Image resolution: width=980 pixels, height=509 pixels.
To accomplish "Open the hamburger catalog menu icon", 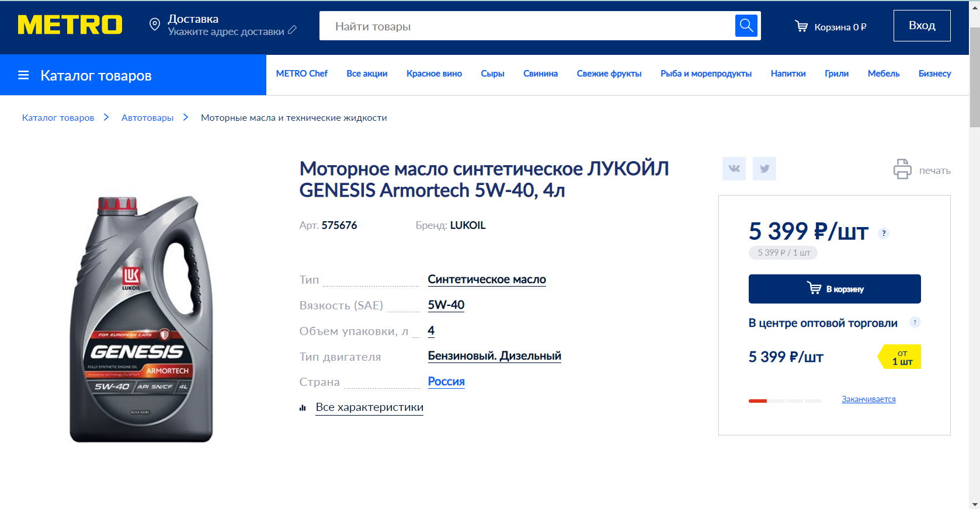I will click(23, 75).
